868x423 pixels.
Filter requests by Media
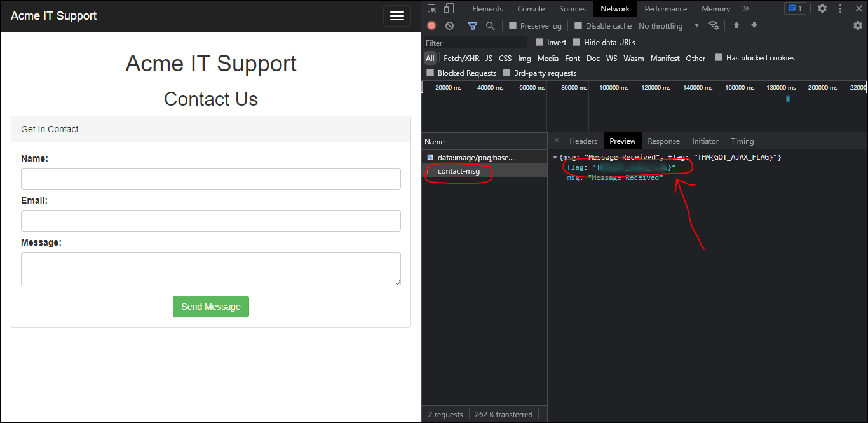point(548,58)
